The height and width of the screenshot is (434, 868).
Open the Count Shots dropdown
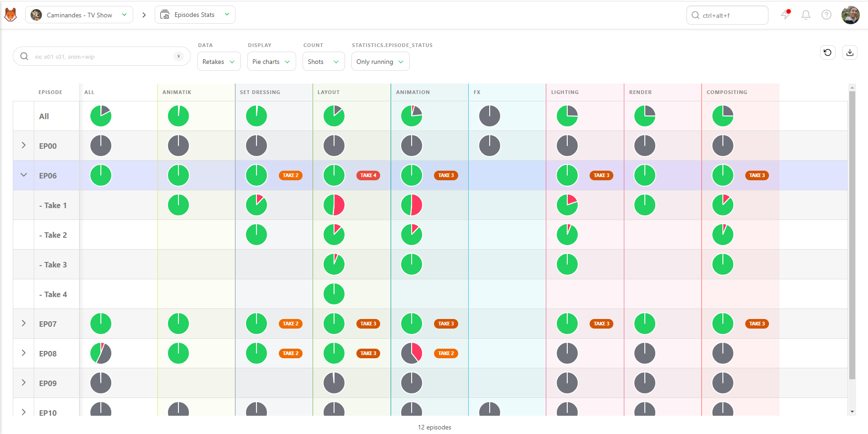click(x=324, y=62)
